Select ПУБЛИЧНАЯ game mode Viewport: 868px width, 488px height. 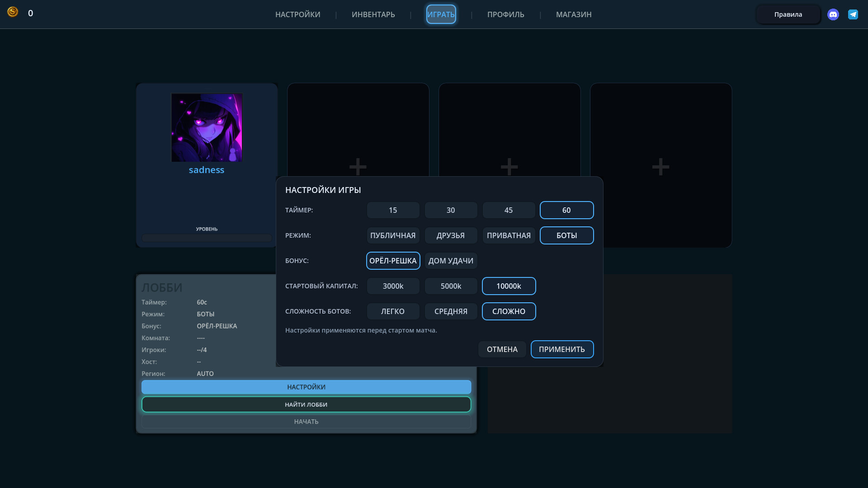pos(393,235)
